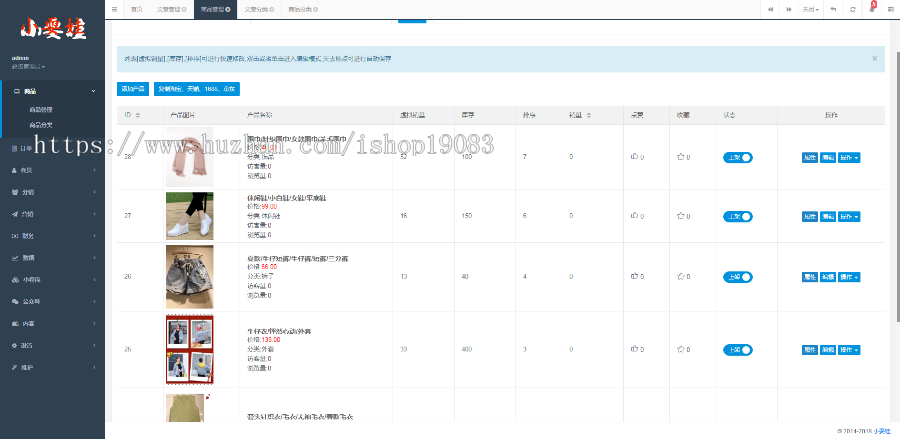Click the 属性 button for product 28

[x=810, y=158]
